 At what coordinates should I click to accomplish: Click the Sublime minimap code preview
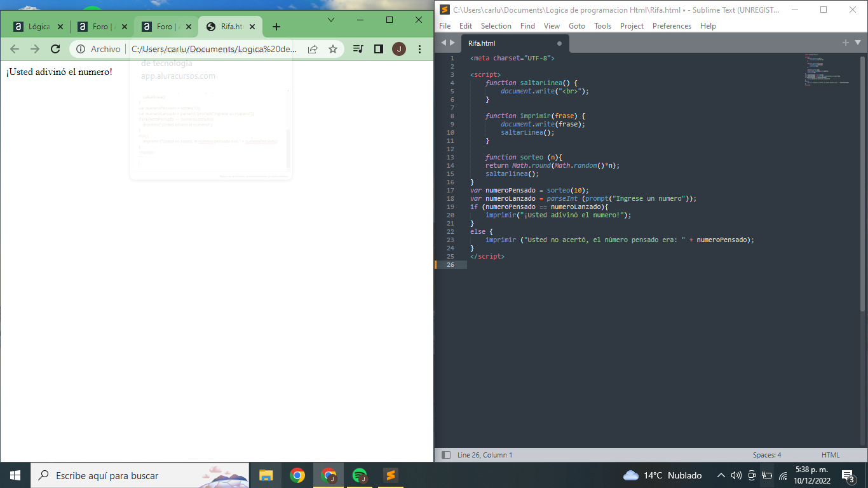click(x=828, y=70)
